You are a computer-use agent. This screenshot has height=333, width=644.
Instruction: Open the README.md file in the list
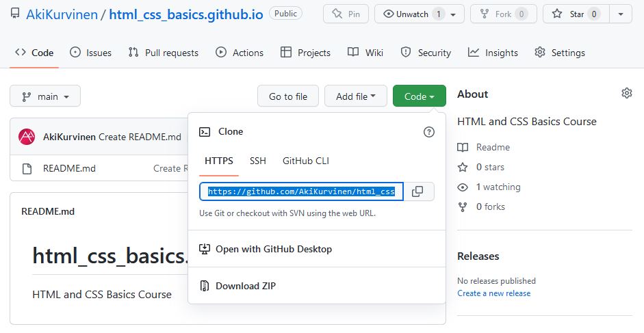click(x=69, y=168)
